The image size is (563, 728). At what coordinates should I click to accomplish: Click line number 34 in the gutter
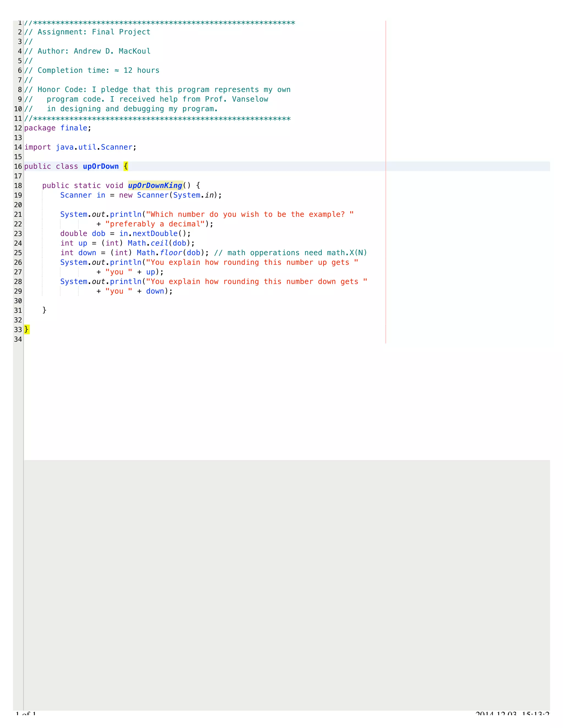pos(18,340)
